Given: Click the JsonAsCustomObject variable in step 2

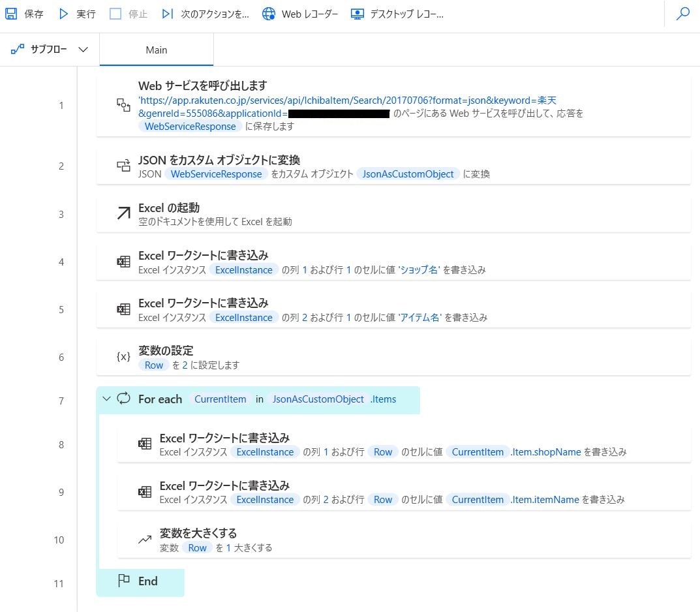Looking at the screenshot, I should tap(408, 174).
